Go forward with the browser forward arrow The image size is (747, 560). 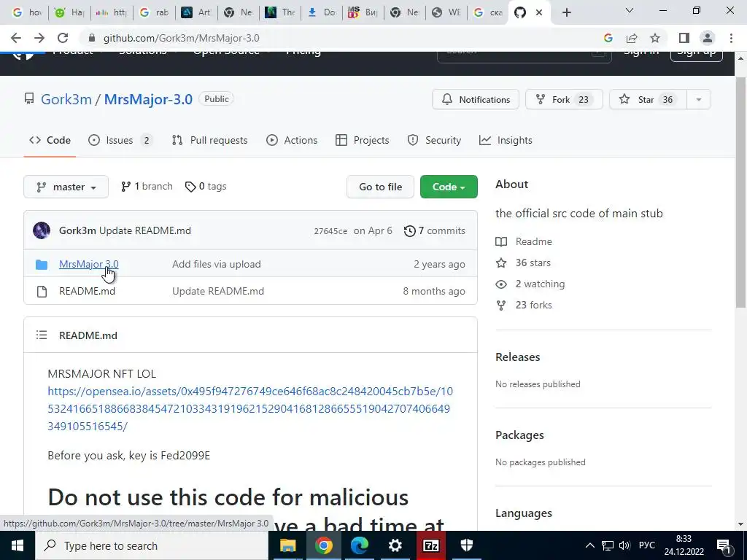pos(39,38)
